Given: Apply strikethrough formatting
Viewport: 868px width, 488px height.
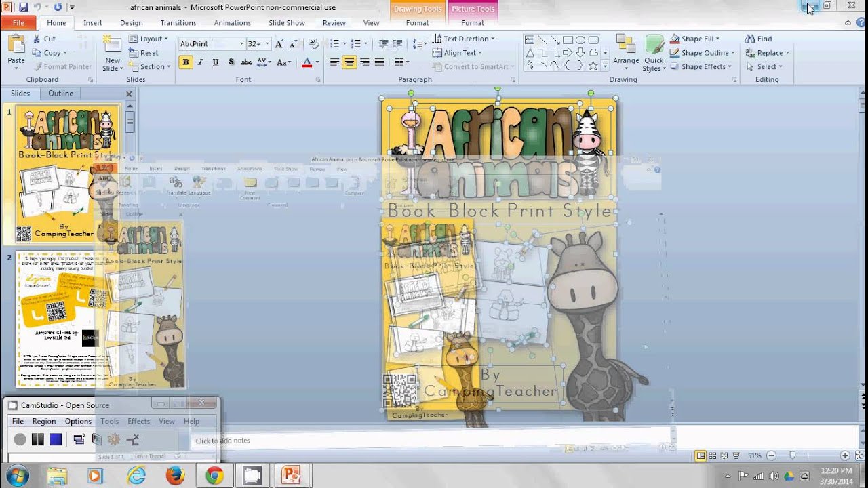Looking at the screenshot, I should [246, 62].
